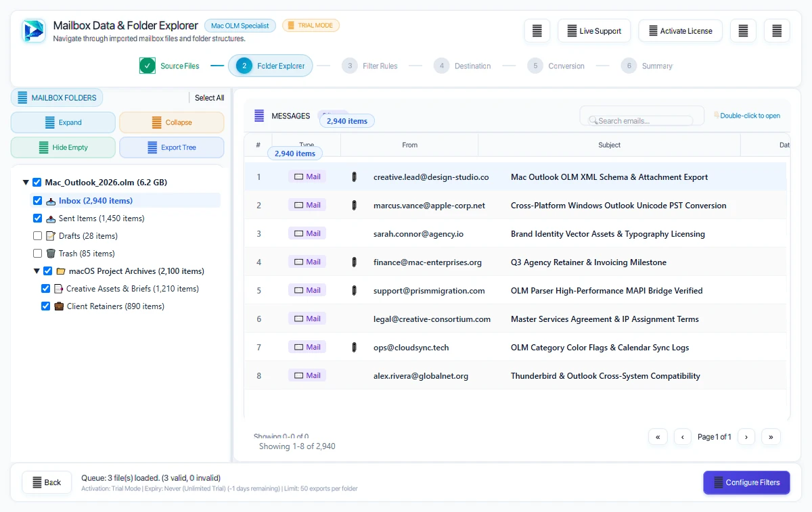Jump to first page button
The height and width of the screenshot is (512, 812).
(x=658, y=437)
